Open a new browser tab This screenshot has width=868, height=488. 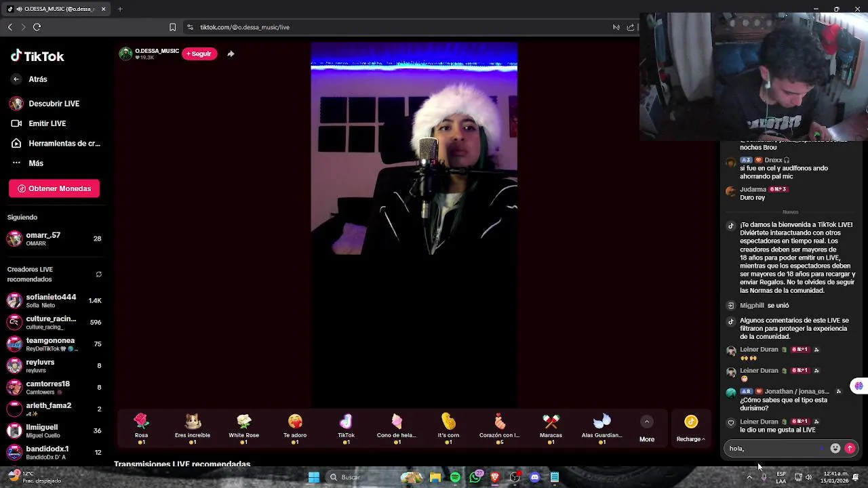point(120,9)
